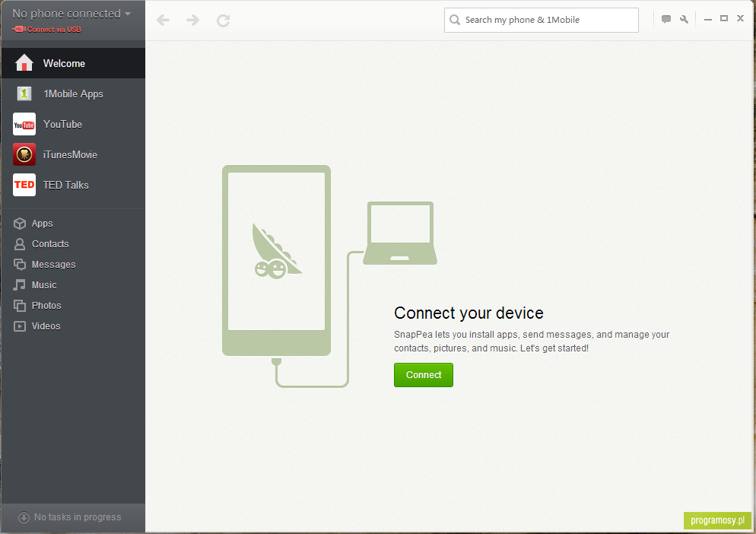This screenshot has width=756, height=534.
Task: Select the Welcome tab
Action: coord(73,63)
